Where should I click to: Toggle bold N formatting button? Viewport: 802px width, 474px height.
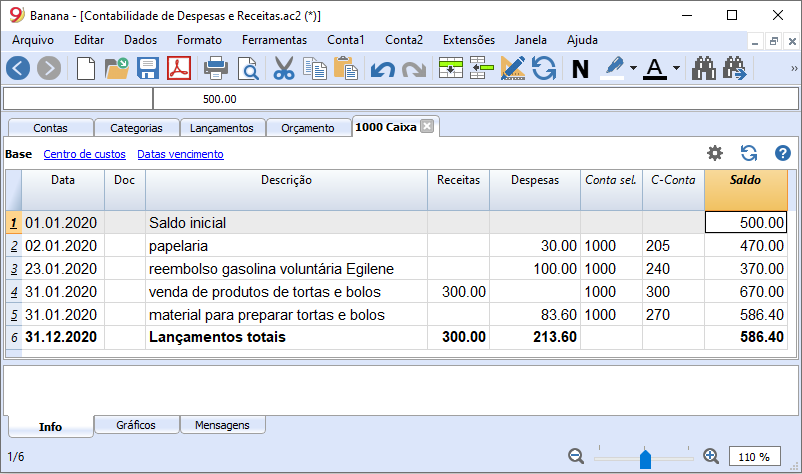580,69
